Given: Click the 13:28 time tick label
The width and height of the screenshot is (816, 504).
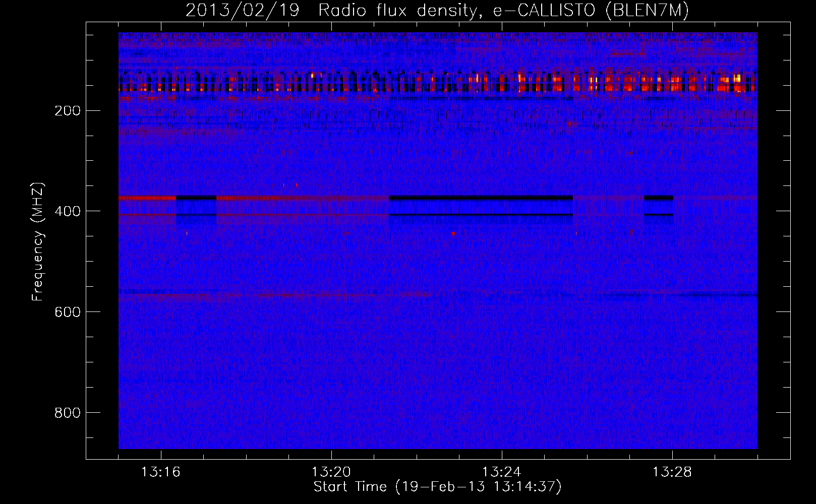Looking at the screenshot, I should pos(672,472).
